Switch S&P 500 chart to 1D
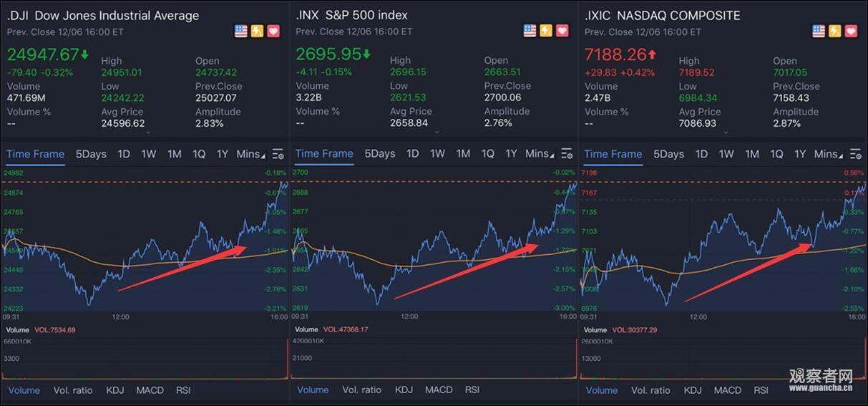 click(x=413, y=153)
